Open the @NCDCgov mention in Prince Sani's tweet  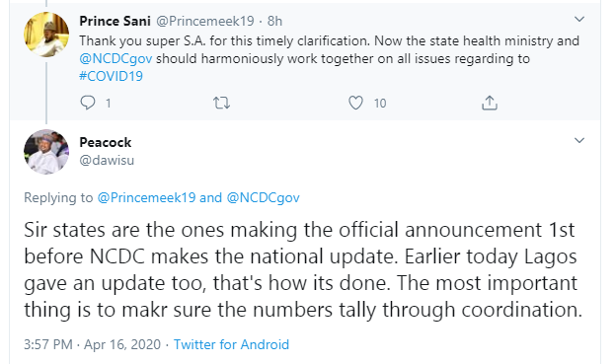coord(115,58)
